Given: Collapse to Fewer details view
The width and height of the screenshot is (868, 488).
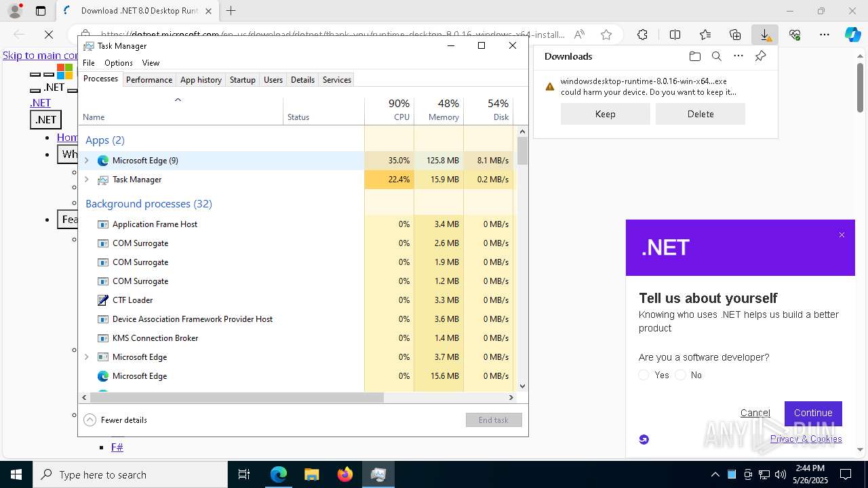Looking at the screenshot, I should pyautogui.click(x=115, y=420).
